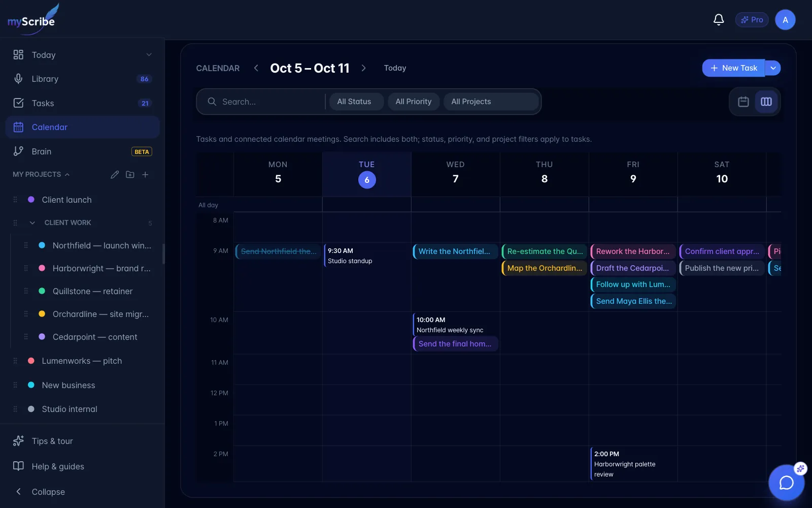812x508 pixels.
Task: Open Harborwright palette review event
Action: (x=633, y=464)
